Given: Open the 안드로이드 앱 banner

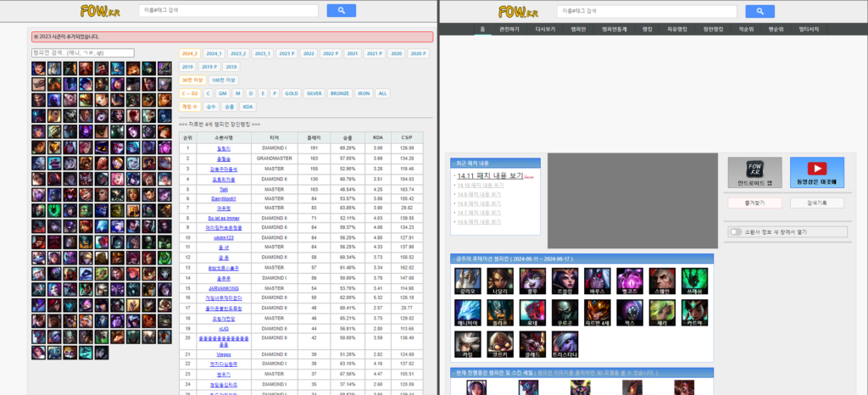Looking at the screenshot, I should click(x=755, y=173).
